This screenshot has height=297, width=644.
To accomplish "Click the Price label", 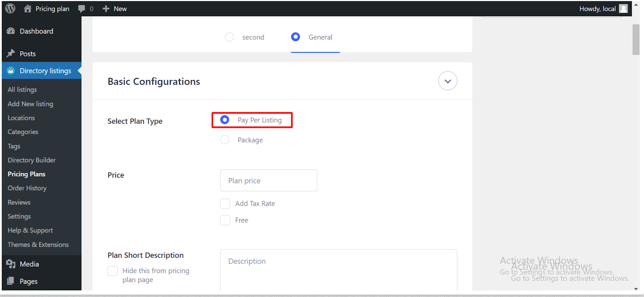I will 116,175.
